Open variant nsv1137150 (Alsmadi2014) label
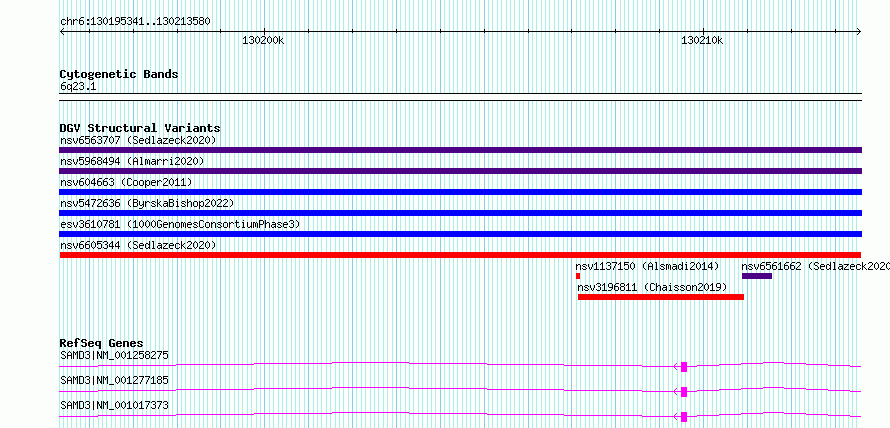The image size is (890, 428). tap(647, 266)
